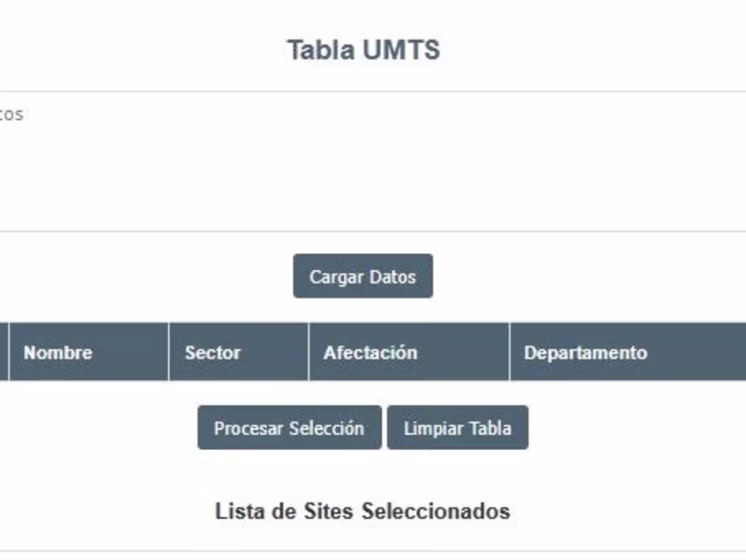Click the Tabla UMTS title

(364, 50)
